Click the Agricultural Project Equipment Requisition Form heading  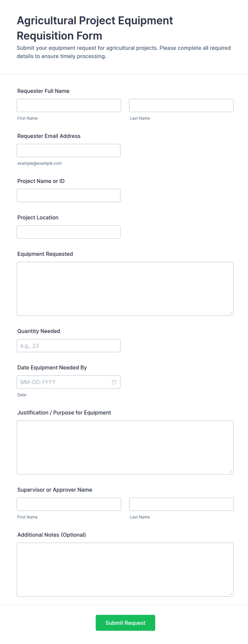tap(95, 28)
